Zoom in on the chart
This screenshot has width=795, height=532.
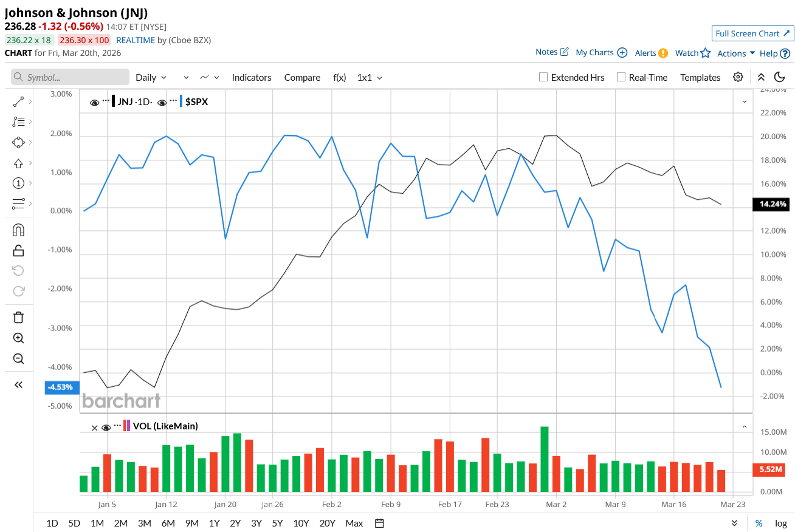point(18,338)
